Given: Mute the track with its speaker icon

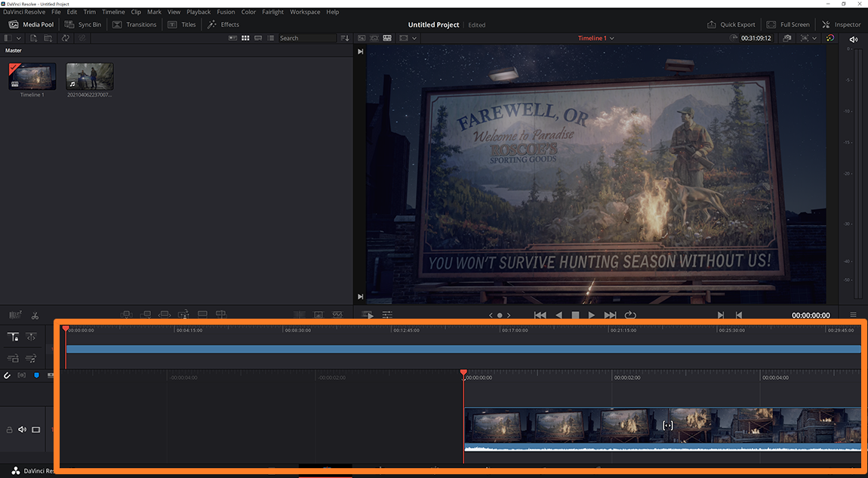Looking at the screenshot, I should tap(22, 429).
